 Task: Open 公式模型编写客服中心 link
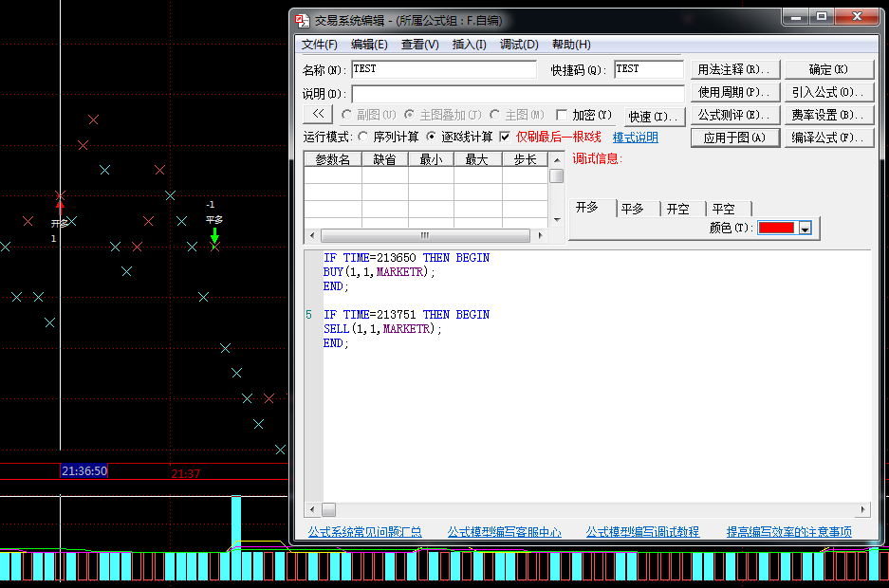click(x=504, y=531)
